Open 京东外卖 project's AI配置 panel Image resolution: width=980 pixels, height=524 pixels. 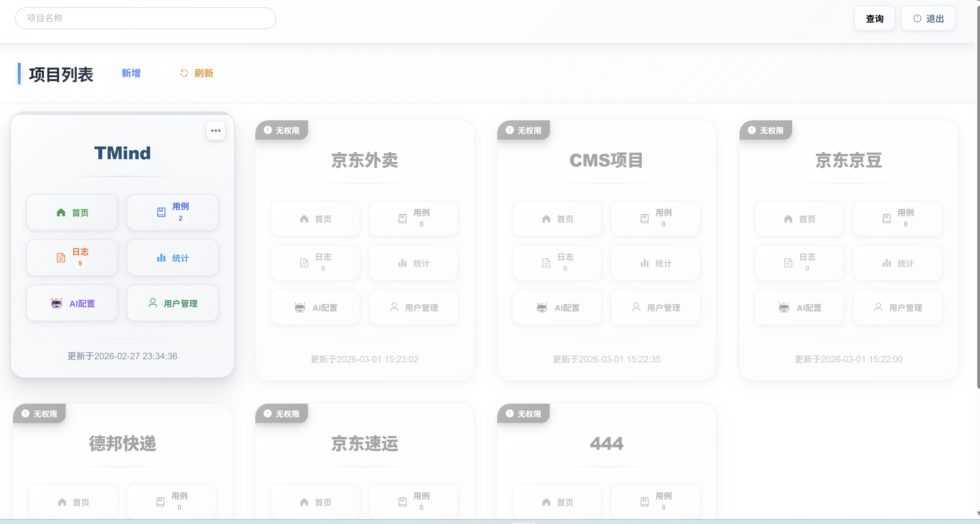pos(315,307)
